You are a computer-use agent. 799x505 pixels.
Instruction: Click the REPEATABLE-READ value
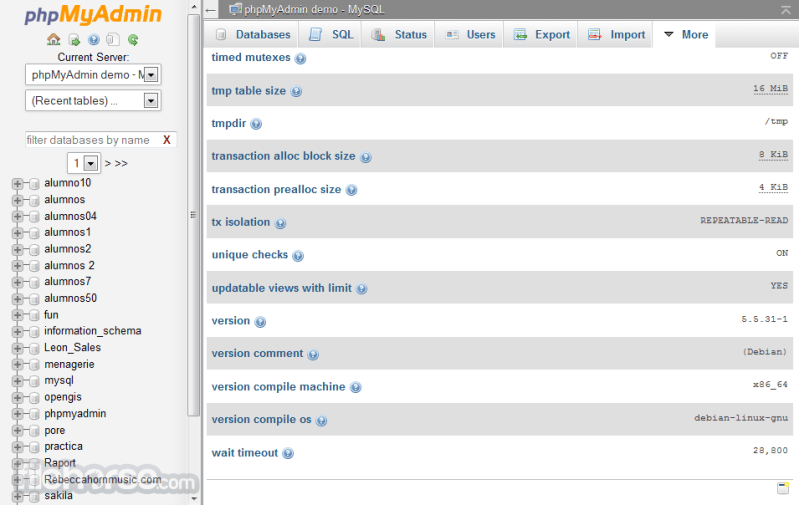click(x=743, y=220)
